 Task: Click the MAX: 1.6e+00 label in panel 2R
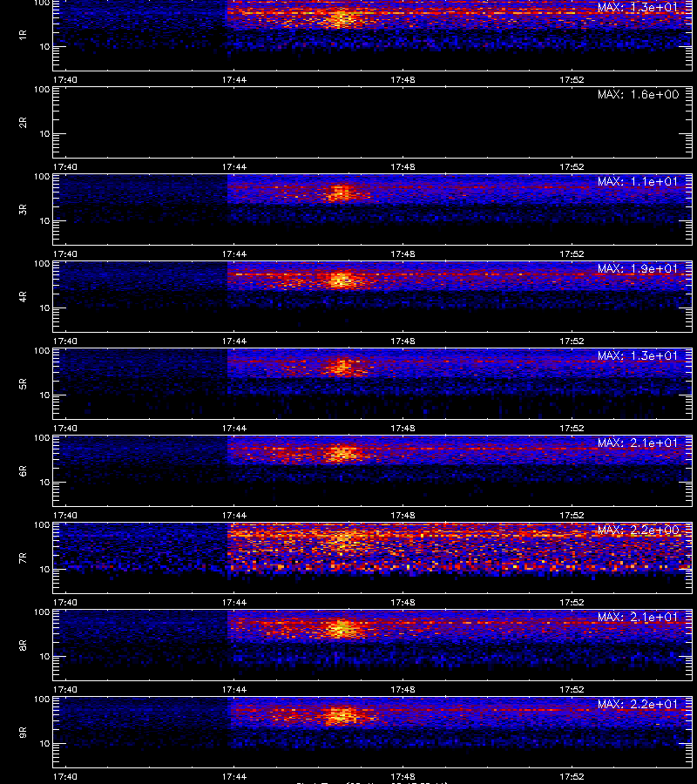(638, 94)
